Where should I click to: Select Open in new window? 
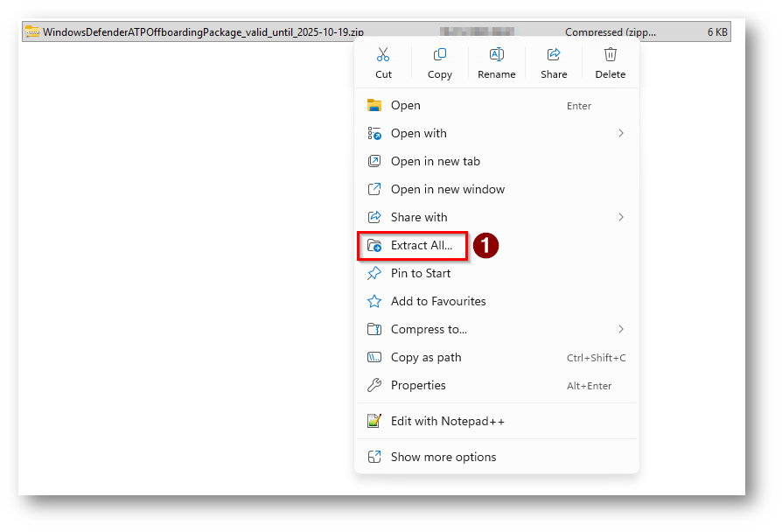pyautogui.click(x=497, y=189)
